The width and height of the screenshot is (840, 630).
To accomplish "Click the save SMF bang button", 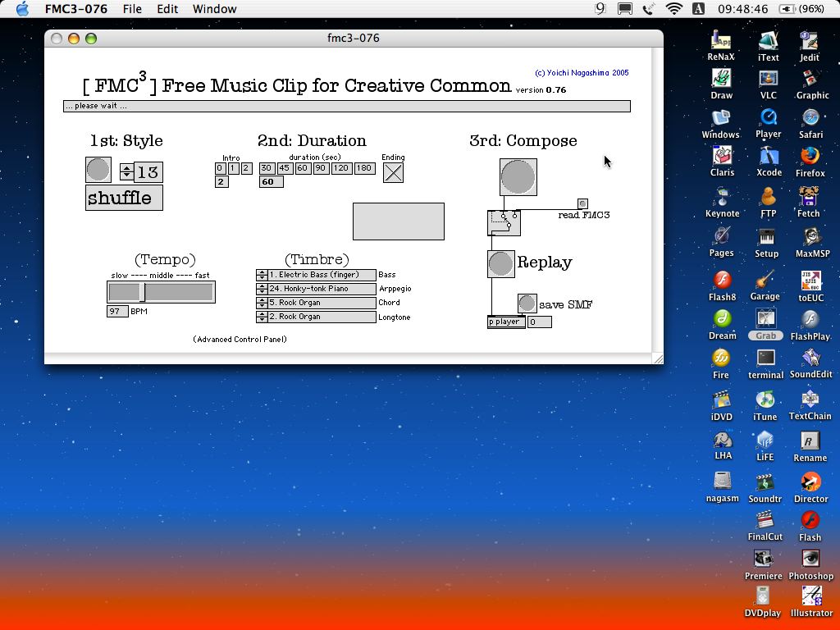I will [527, 304].
